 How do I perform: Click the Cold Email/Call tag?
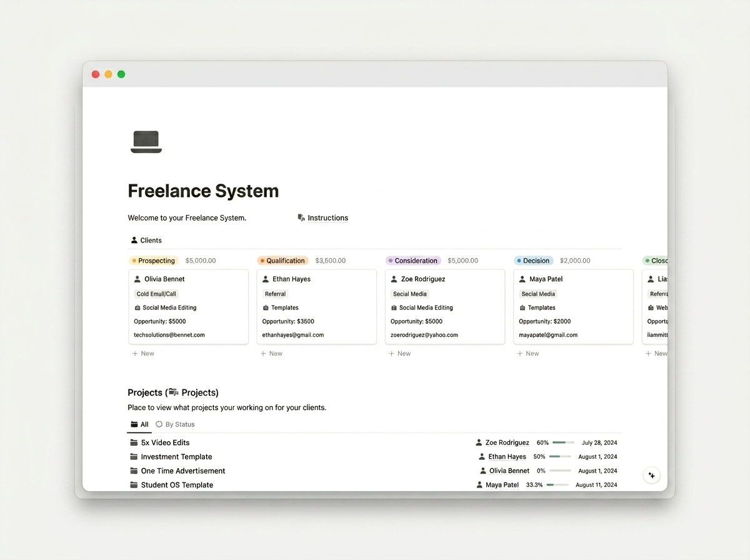coord(157,294)
